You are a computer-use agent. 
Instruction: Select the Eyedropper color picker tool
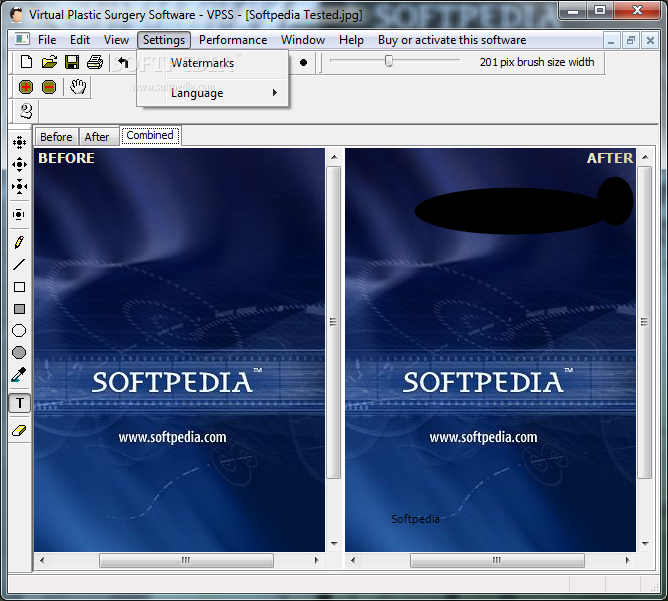tap(19, 375)
